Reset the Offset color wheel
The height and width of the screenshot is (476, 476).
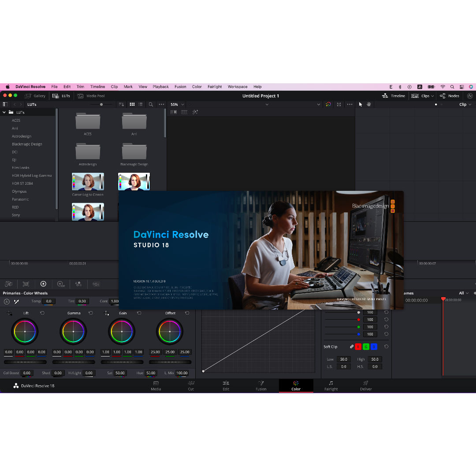coord(187,313)
